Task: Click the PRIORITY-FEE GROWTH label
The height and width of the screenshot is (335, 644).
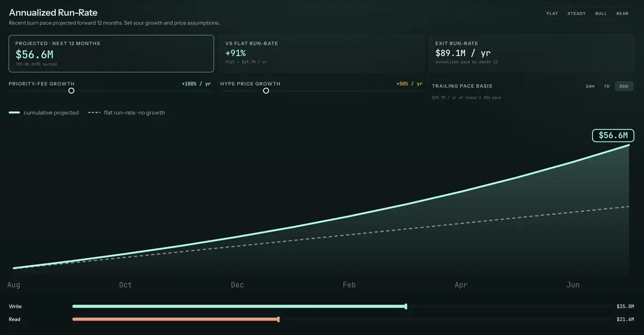Action: (x=42, y=84)
